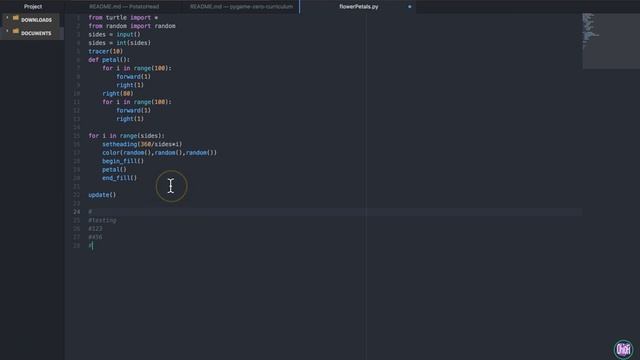Expand the DOWNLOADS folder arrow
Image resolution: width=640 pixels, height=360 pixels.
click(x=7, y=18)
